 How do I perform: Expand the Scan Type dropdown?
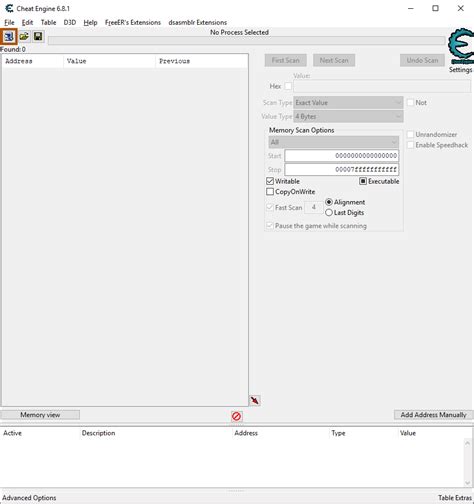coord(348,103)
